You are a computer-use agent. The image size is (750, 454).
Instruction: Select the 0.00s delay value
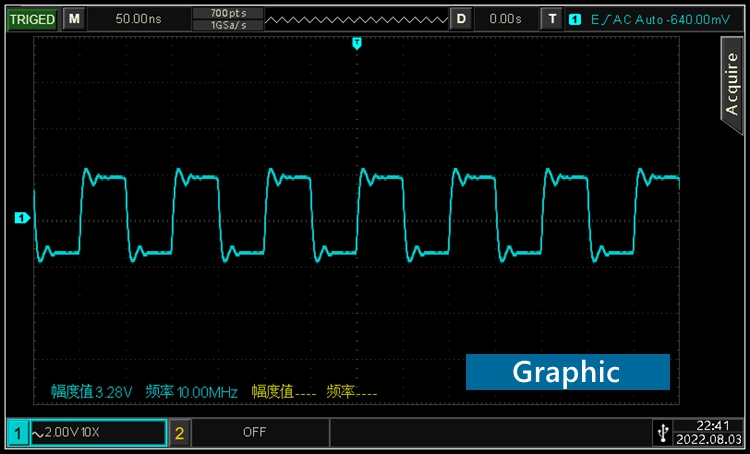tap(505, 19)
